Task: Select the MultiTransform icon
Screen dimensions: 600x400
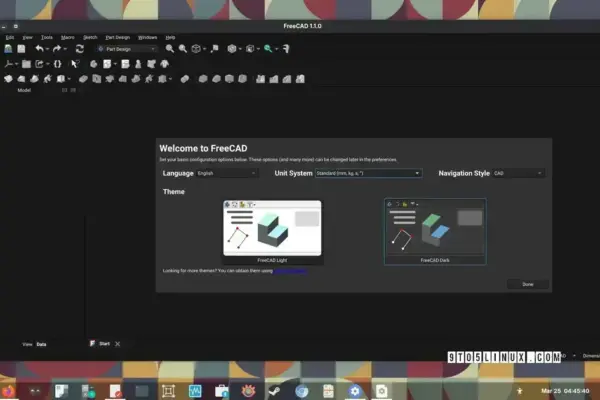Action: pos(300,79)
